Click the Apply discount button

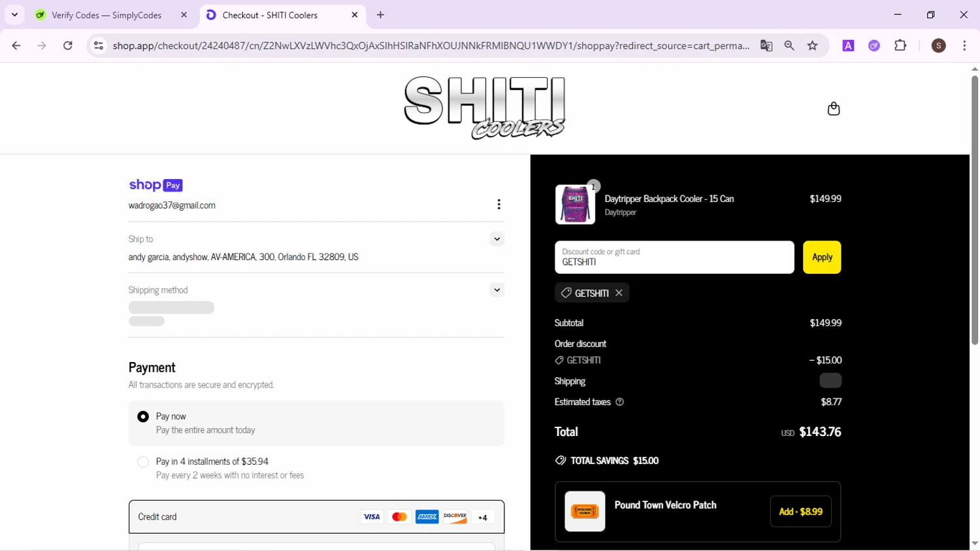point(822,258)
